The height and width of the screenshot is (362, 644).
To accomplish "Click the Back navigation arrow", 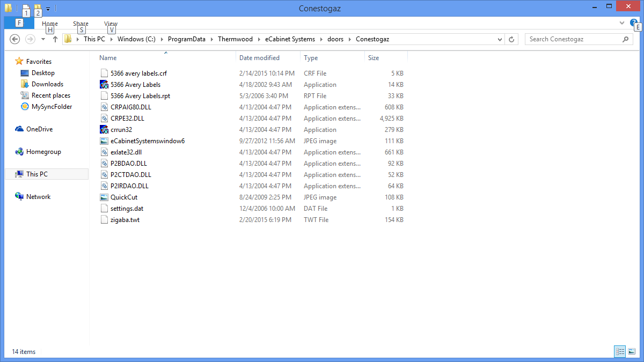I will [x=15, y=39].
